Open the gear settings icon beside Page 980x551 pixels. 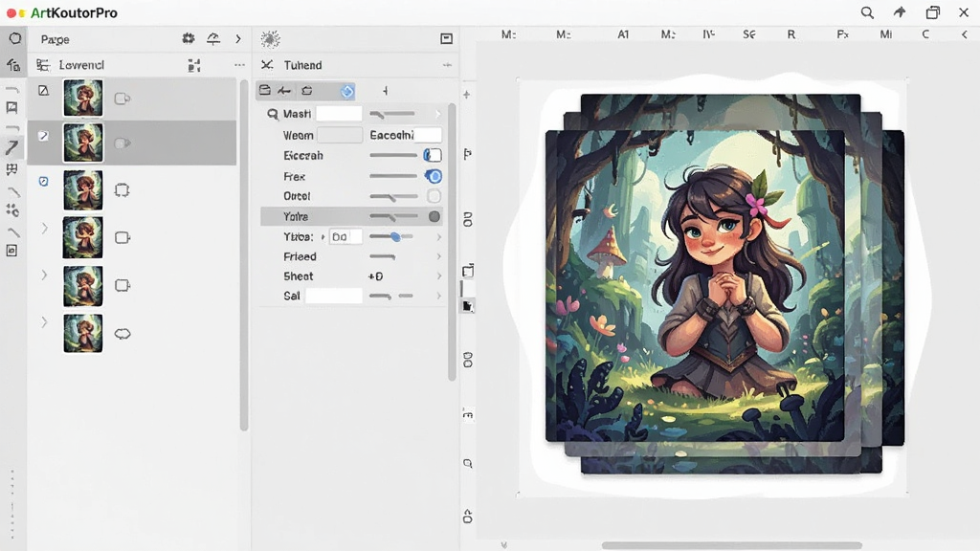coord(189,38)
